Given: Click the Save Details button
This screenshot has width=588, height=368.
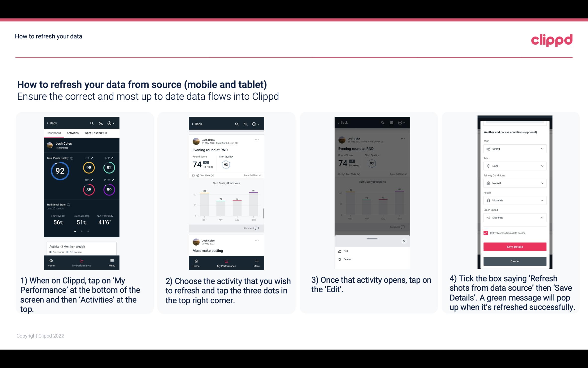Looking at the screenshot, I should [x=515, y=247].
